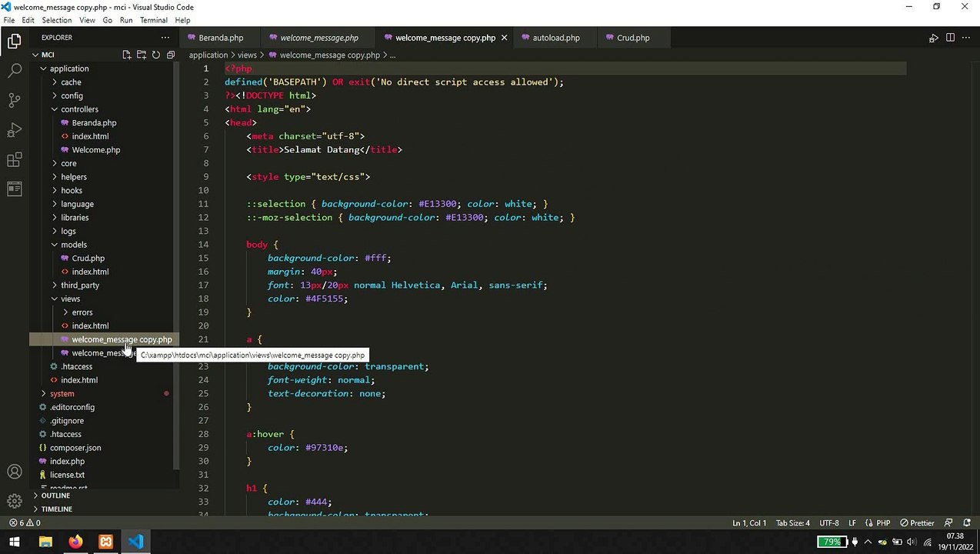The height and width of the screenshot is (554, 980).
Task: Click Prettier in status bar
Action: tap(917, 523)
